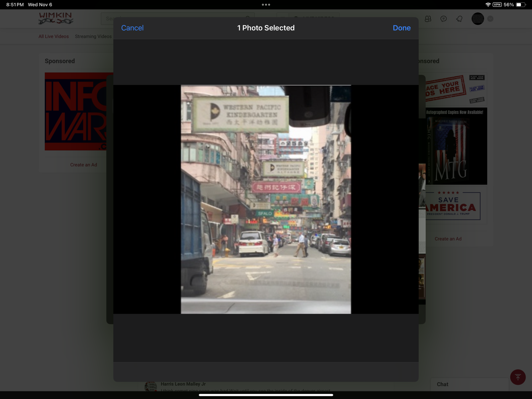Viewport: 532px width, 399px height.
Task: Open the notifications bell icon
Action: click(x=459, y=19)
